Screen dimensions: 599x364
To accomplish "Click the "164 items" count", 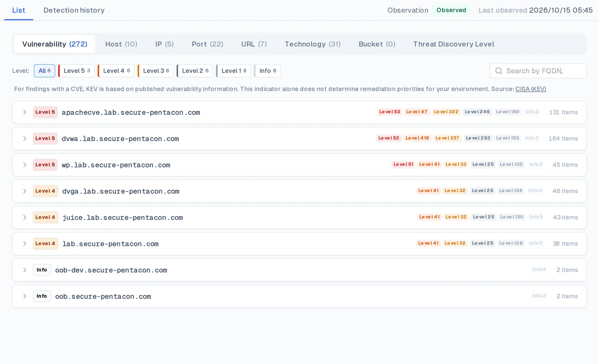I will [563, 138].
